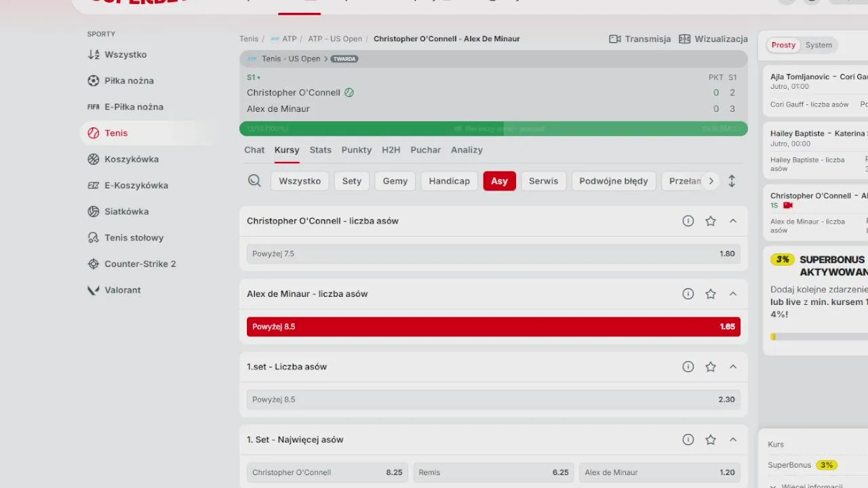Open the Transmisja video camera icon
868x488 pixels.
click(615, 39)
